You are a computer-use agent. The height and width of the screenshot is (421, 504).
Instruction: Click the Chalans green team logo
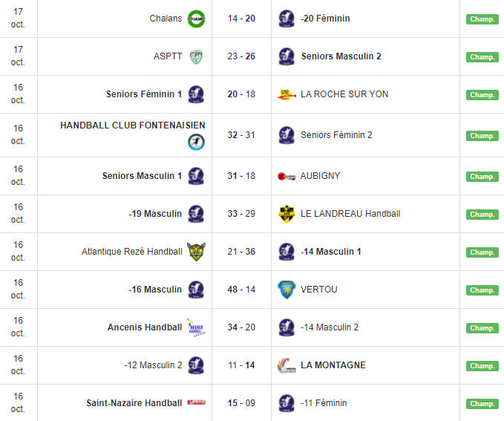[x=196, y=18]
